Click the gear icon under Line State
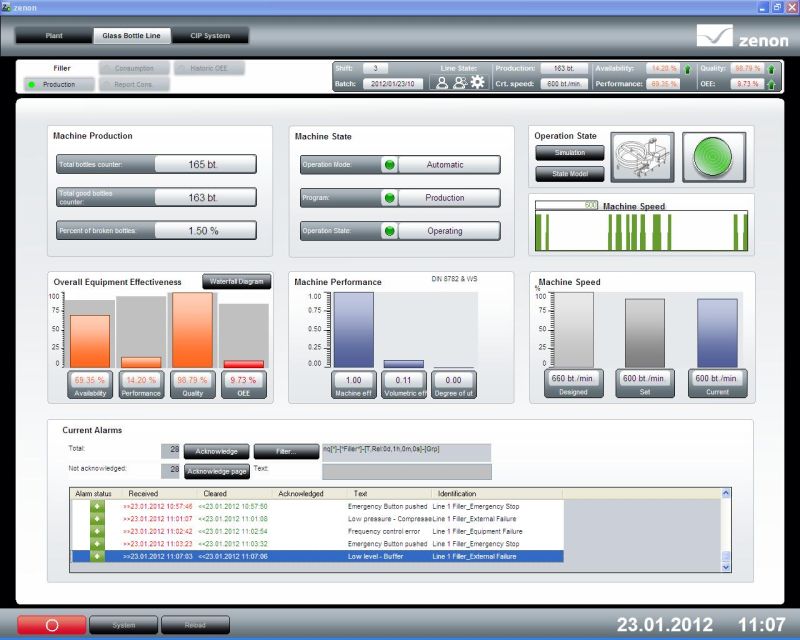The height and width of the screenshot is (640, 800). coord(477,83)
